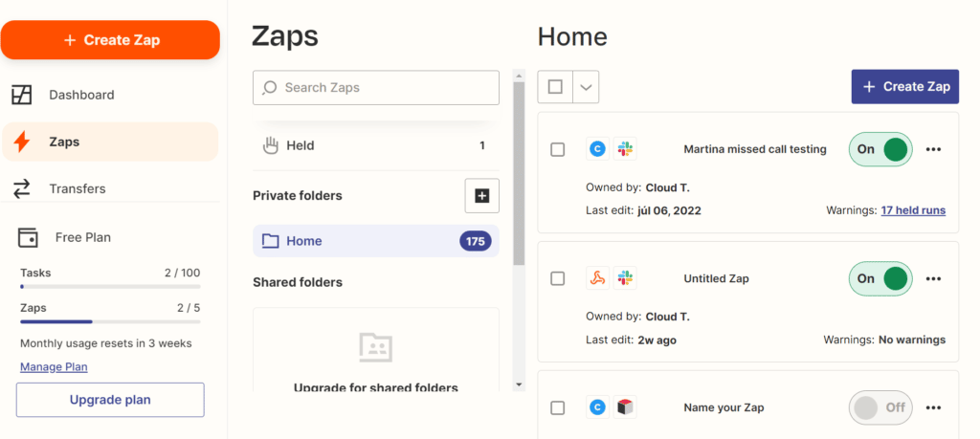The width and height of the screenshot is (980, 439).
Task: Click the 2w ago last edit text
Action: click(x=657, y=340)
